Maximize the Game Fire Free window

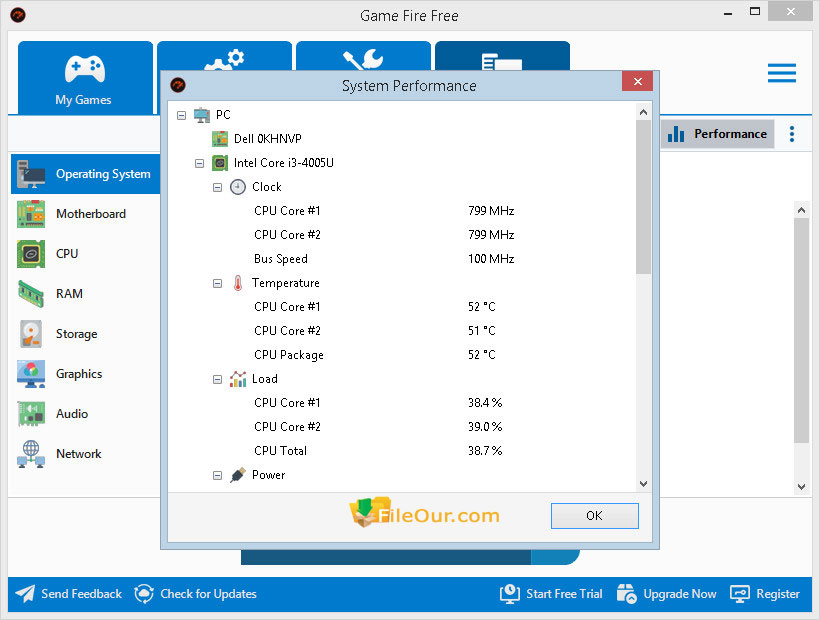click(x=755, y=12)
